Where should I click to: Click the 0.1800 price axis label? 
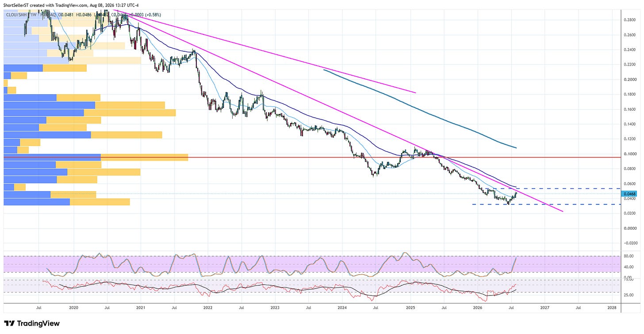point(629,95)
